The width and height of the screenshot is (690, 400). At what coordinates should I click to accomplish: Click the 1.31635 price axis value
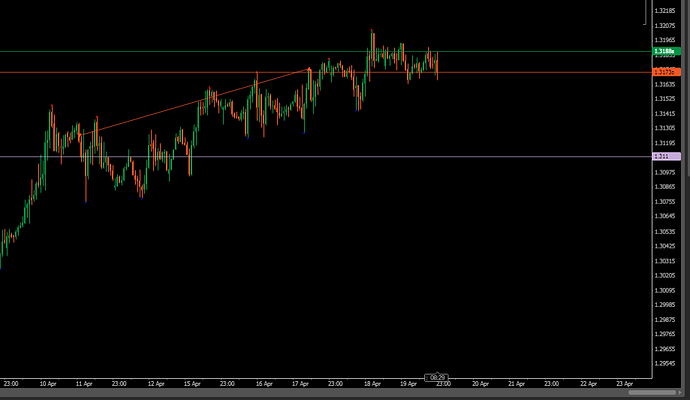click(x=665, y=84)
